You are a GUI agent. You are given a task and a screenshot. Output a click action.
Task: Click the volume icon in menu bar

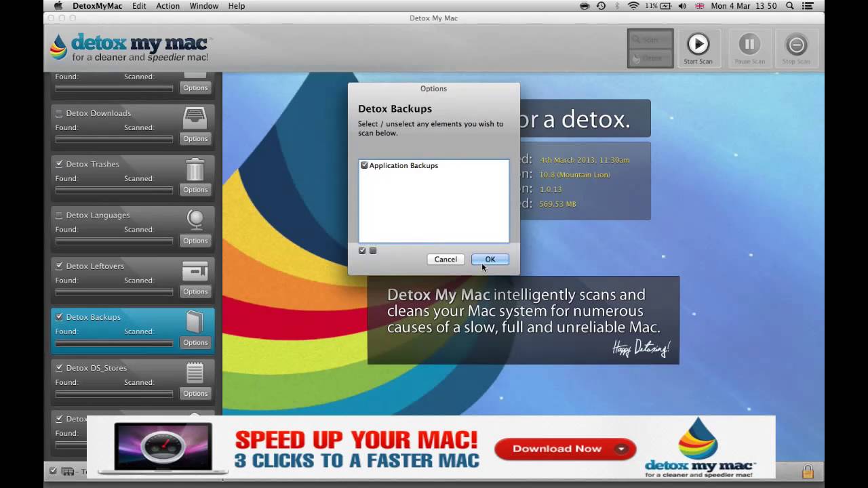682,6
